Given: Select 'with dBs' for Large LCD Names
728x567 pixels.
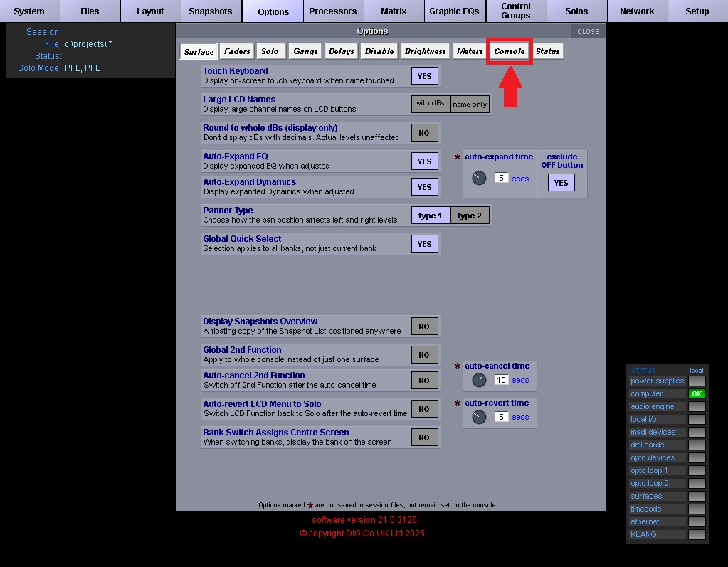Looking at the screenshot, I should 431,104.
